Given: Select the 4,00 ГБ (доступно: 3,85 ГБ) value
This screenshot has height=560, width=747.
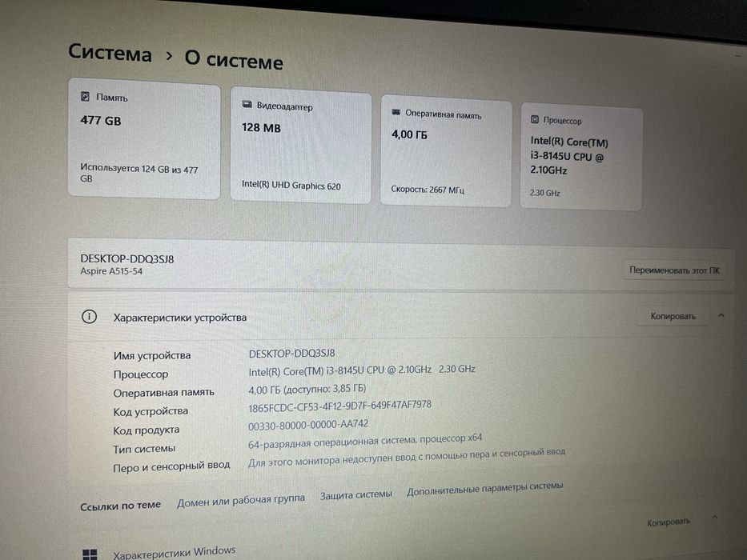Looking at the screenshot, I should (307, 389).
